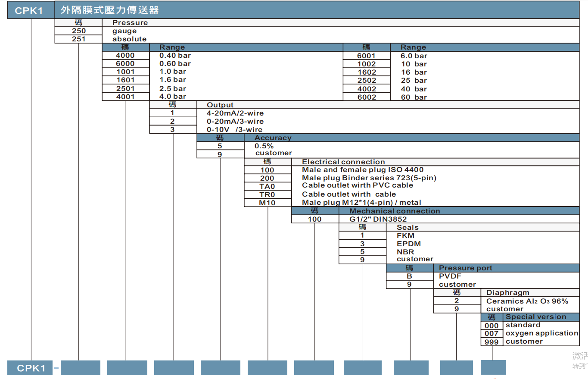This screenshot has height=379, width=588.
Task: Click range code 4002
Action: (367, 89)
